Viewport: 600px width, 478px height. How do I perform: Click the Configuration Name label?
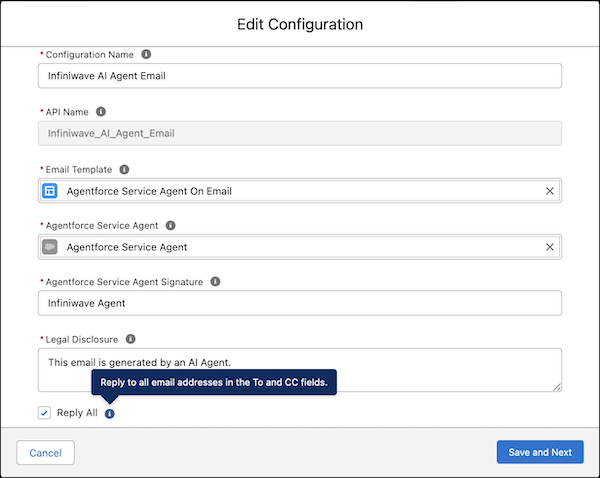[x=90, y=55]
